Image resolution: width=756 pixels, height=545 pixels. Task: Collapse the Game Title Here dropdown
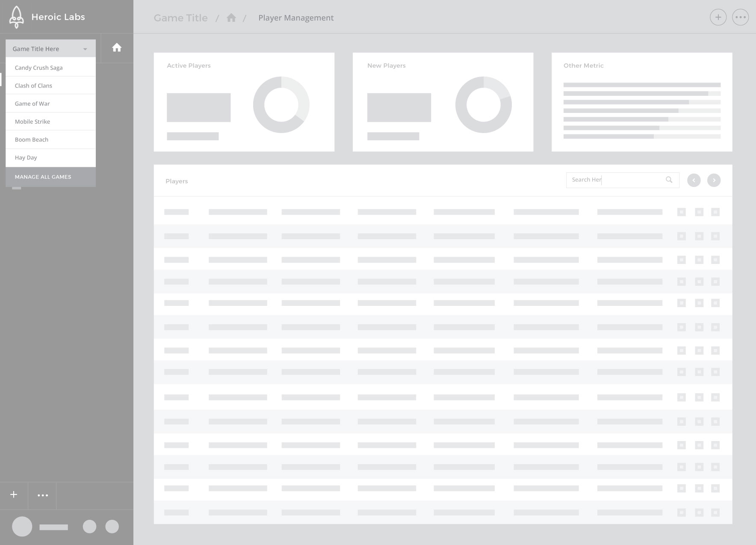[85, 49]
